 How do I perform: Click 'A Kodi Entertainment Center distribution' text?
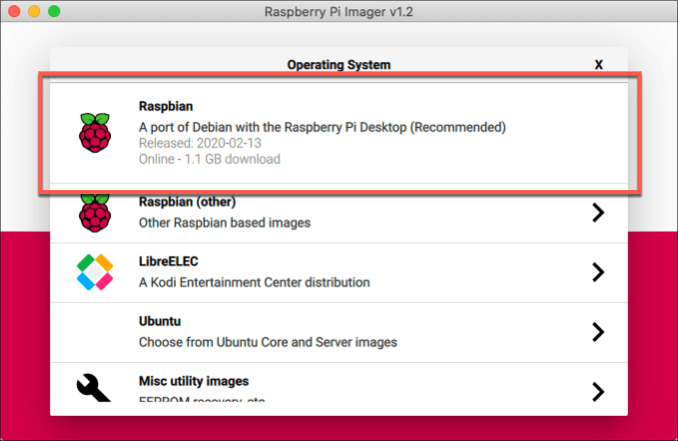[x=254, y=282]
